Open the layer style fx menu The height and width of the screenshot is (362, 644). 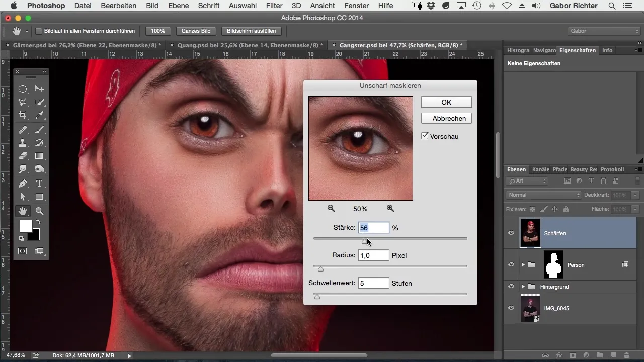[x=559, y=355]
